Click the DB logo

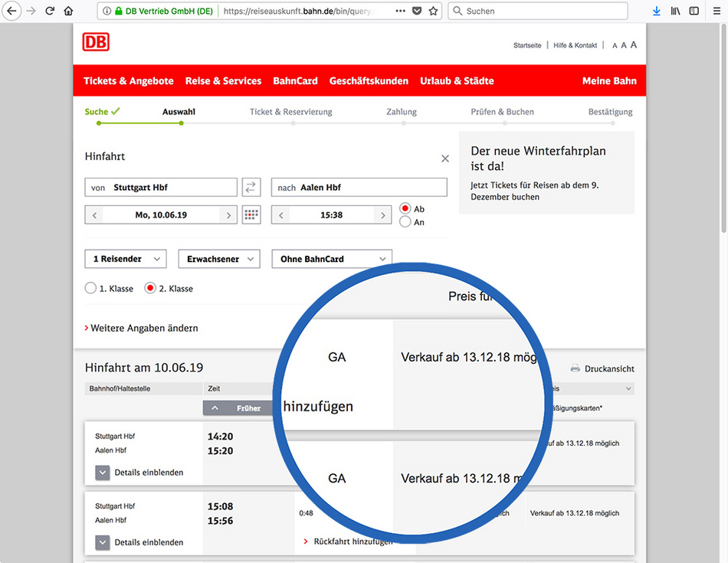click(x=96, y=42)
